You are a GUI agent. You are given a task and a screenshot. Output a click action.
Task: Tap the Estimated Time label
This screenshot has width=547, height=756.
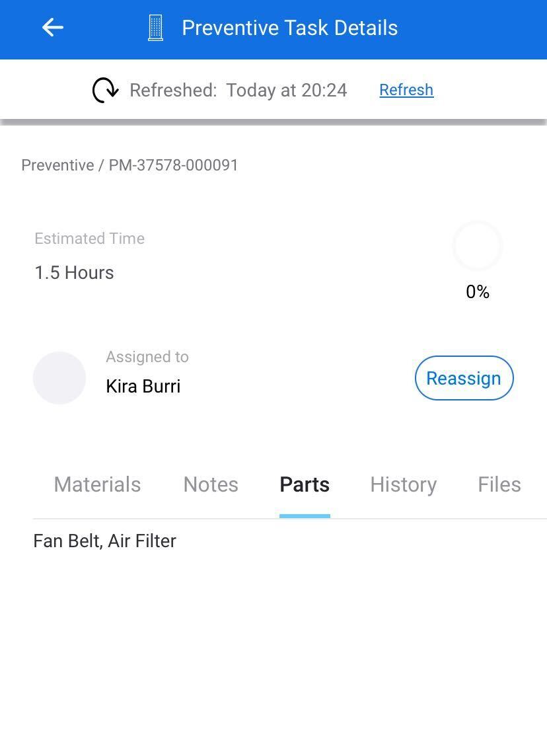tap(89, 239)
